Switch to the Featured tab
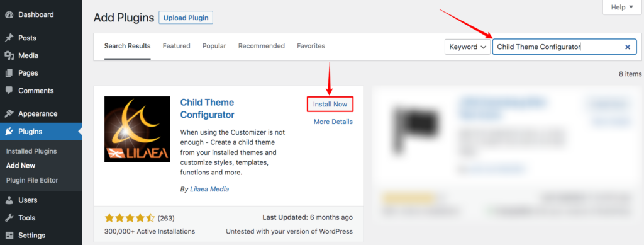The height and width of the screenshot is (245, 644). 176,46
